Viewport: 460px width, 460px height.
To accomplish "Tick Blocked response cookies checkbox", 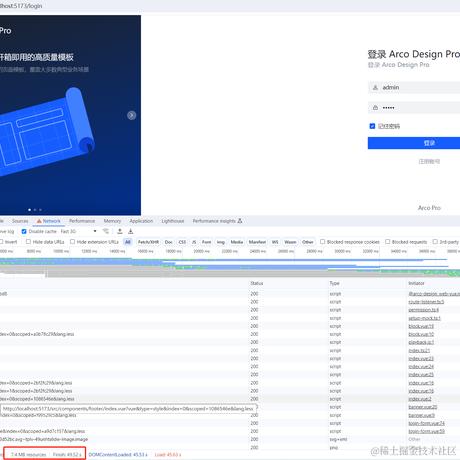I will pyautogui.click(x=322, y=242).
